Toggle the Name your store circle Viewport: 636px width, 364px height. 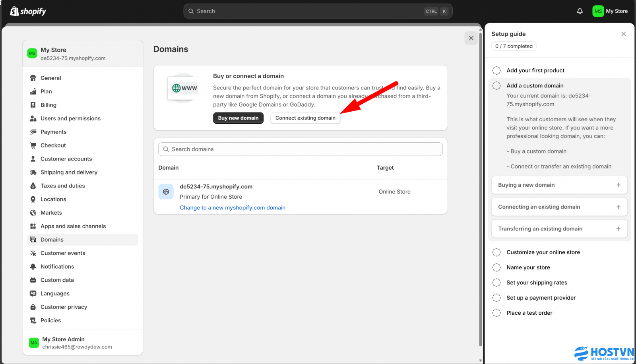tap(496, 267)
